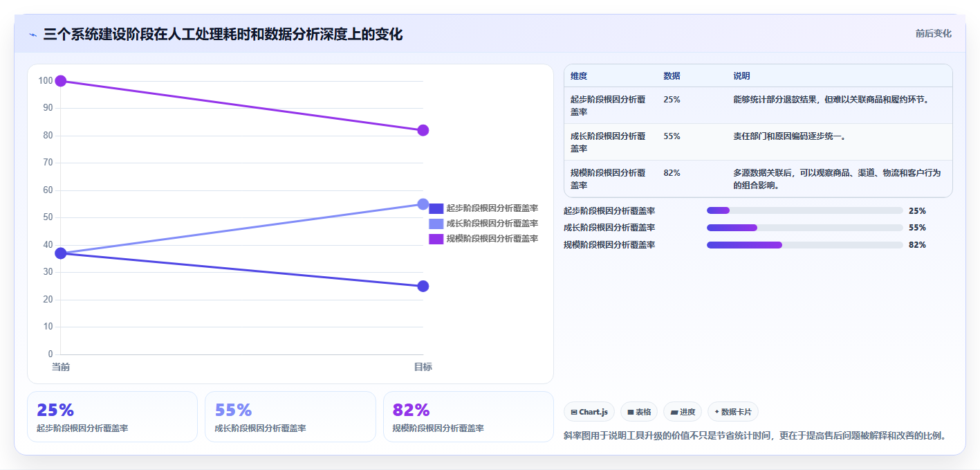Click the 25% value in the table
Image resolution: width=980 pixels, height=470 pixels.
click(x=672, y=100)
